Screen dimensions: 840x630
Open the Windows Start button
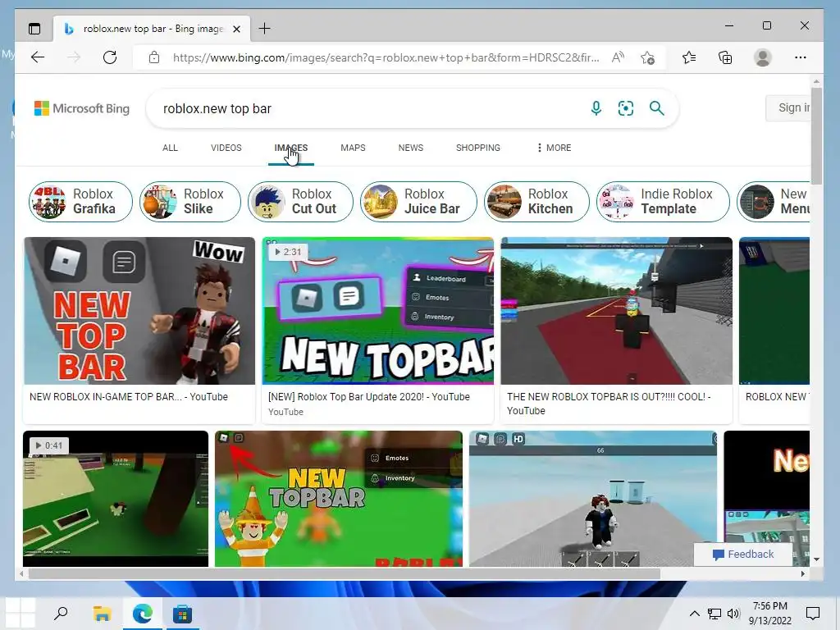tap(21, 613)
